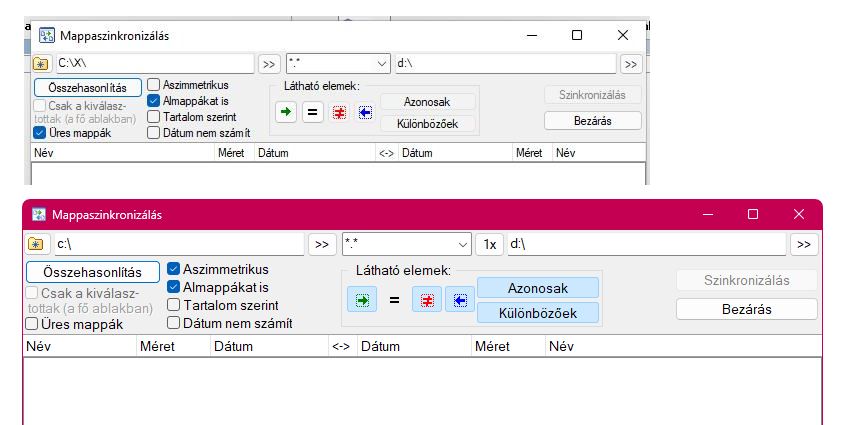Toggle blue left-arrow filter in lower window
This screenshot has height=425, width=851.
click(460, 300)
